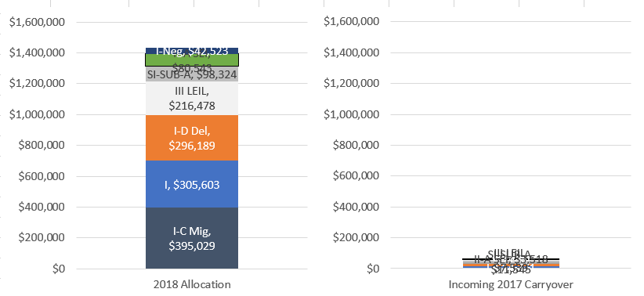The height and width of the screenshot is (296, 644).
Task: Click the $1,200,000 gridline in right chart
Action: [510, 83]
